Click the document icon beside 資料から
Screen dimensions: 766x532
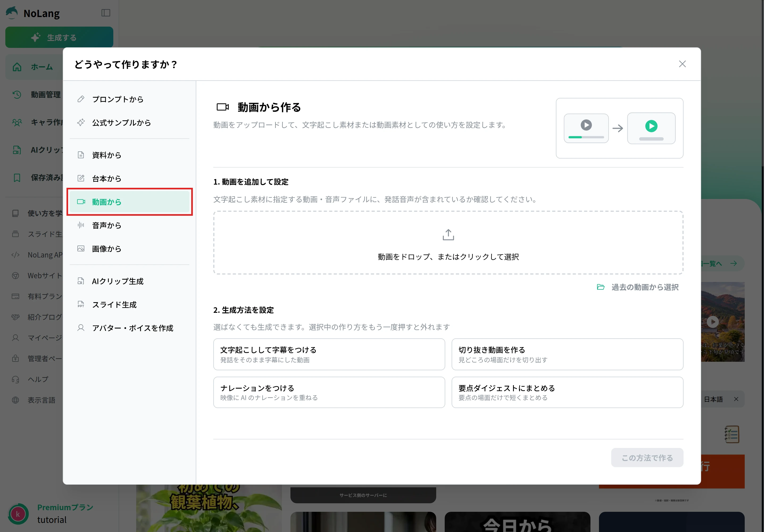(81, 155)
